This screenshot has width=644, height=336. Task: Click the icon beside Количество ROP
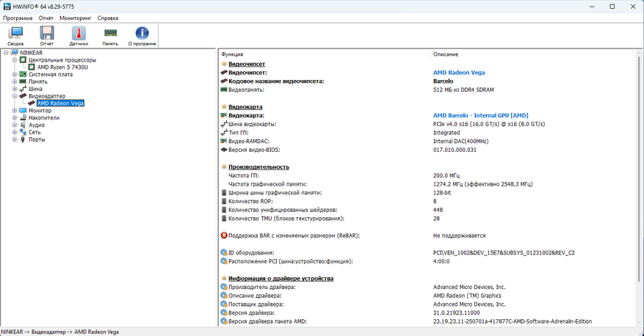point(224,201)
